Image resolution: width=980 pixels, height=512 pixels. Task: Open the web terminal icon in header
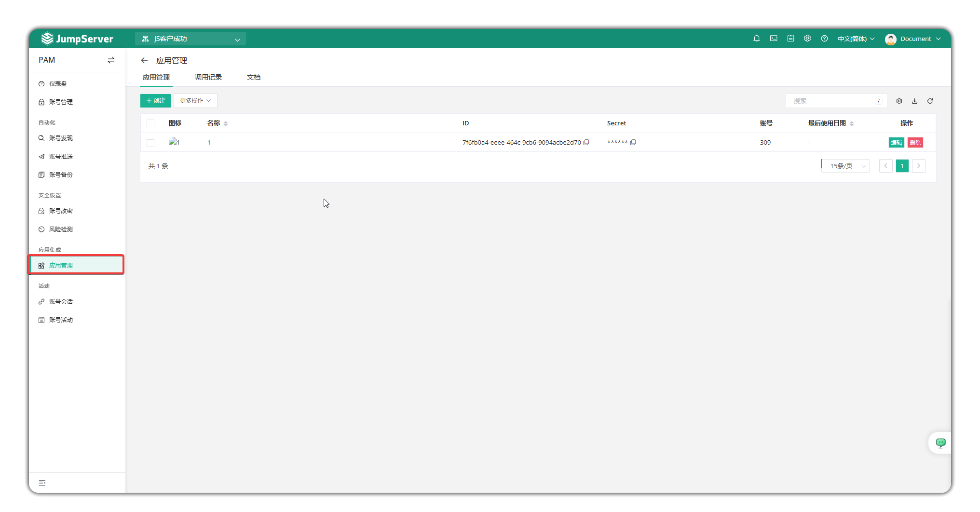coord(774,39)
